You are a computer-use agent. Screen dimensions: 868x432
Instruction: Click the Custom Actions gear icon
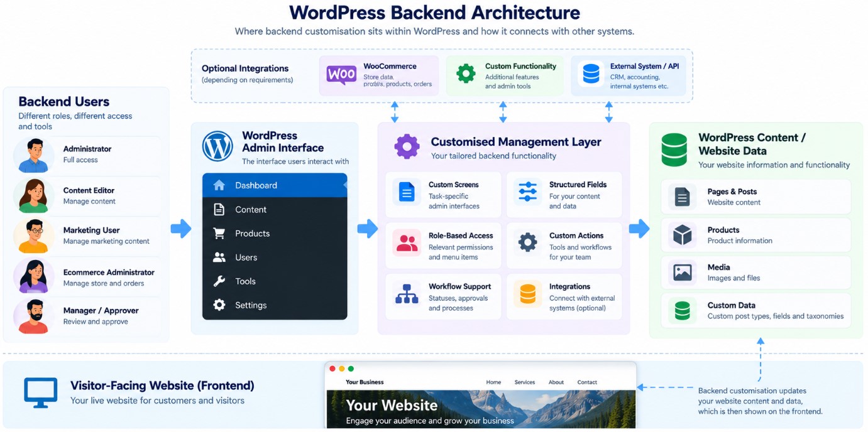pos(527,242)
